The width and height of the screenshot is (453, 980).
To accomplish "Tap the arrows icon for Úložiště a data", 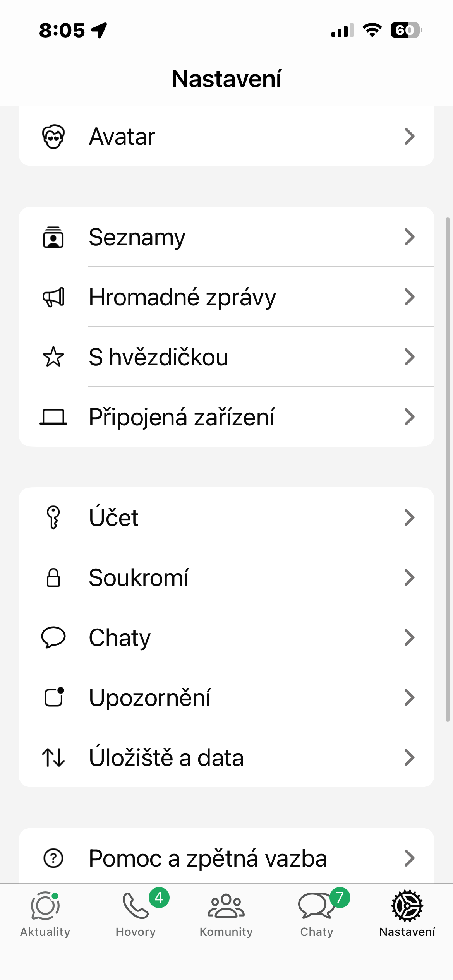I will (x=53, y=757).
